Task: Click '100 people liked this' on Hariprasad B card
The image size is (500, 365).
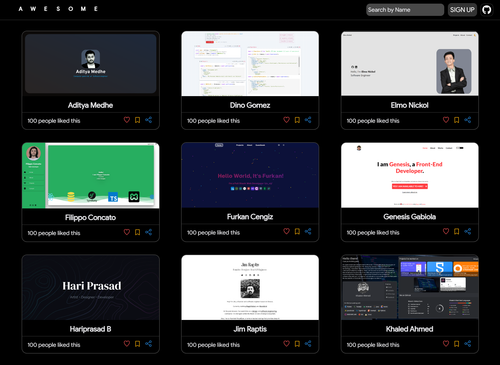Action: pyautogui.click(x=54, y=345)
